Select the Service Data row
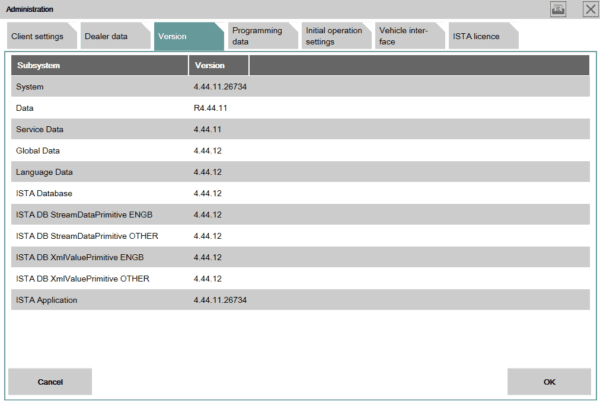The width and height of the screenshot is (600, 403). (300, 129)
